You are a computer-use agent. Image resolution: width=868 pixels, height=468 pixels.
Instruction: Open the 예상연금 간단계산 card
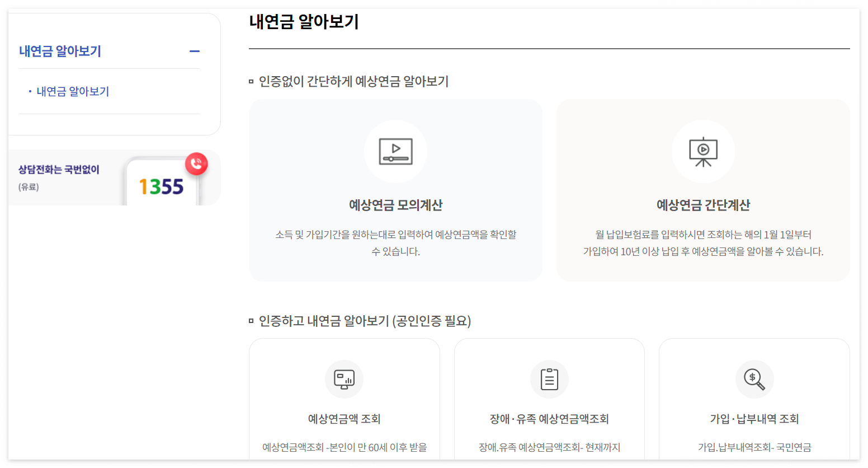(x=703, y=190)
